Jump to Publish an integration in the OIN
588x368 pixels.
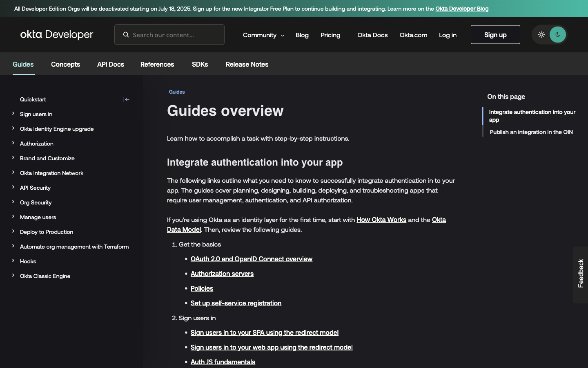point(531,132)
